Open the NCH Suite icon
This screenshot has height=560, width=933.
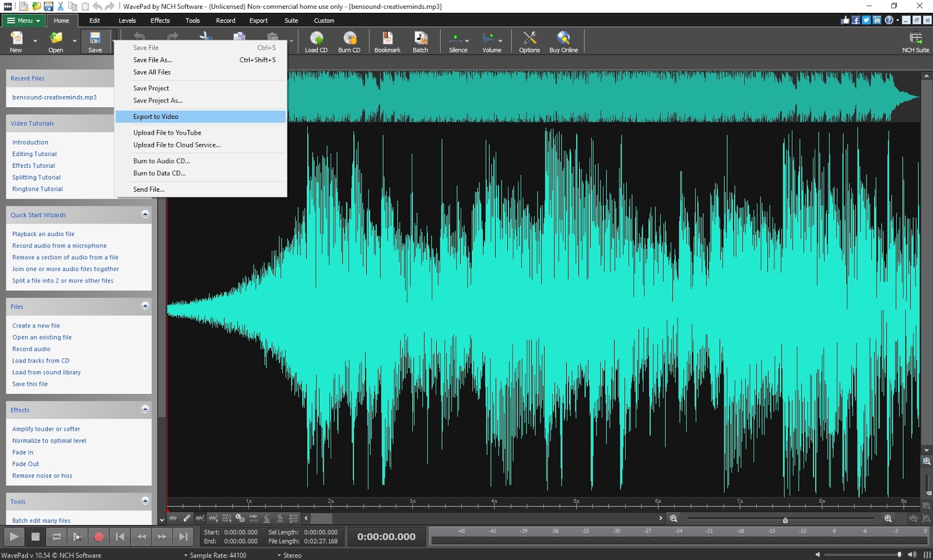click(x=914, y=38)
